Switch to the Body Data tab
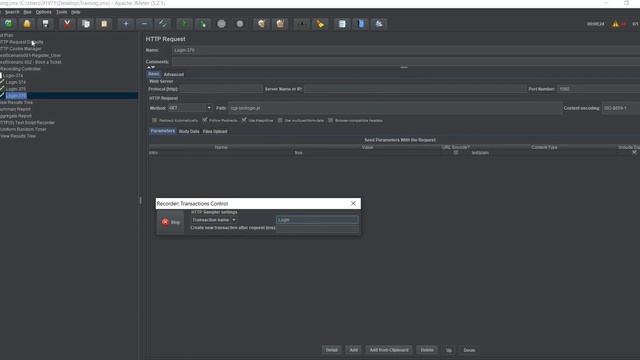This screenshot has height=360, width=640. click(x=189, y=131)
